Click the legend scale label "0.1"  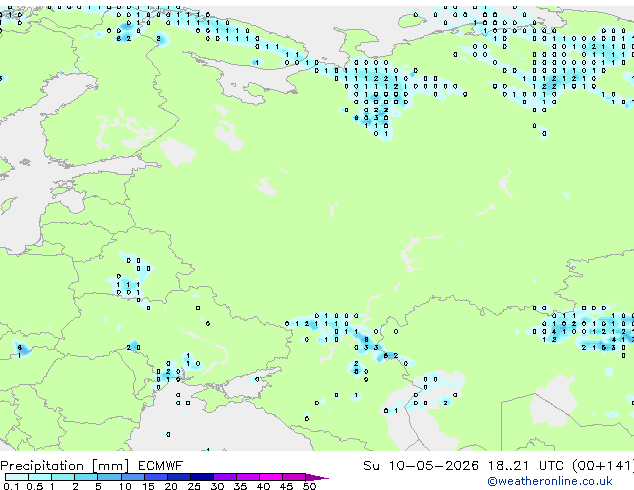pyautogui.click(x=11, y=486)
